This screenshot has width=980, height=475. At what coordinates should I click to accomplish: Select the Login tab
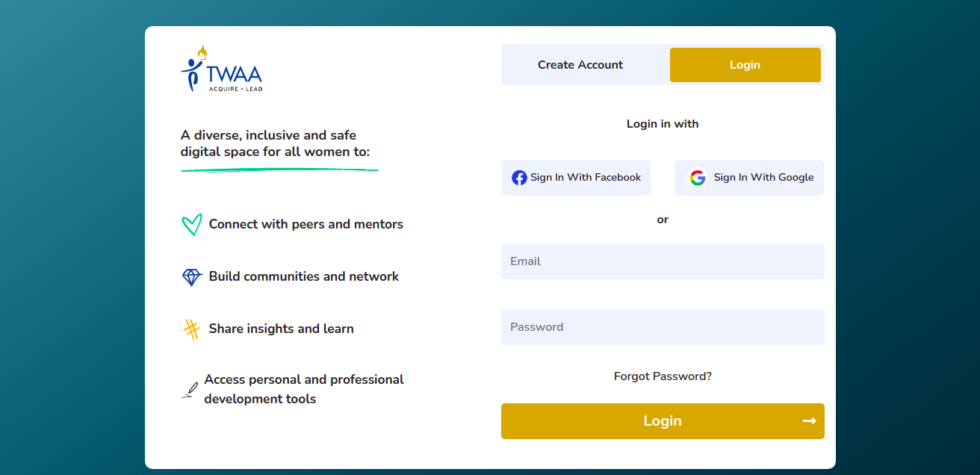point(745,65)
